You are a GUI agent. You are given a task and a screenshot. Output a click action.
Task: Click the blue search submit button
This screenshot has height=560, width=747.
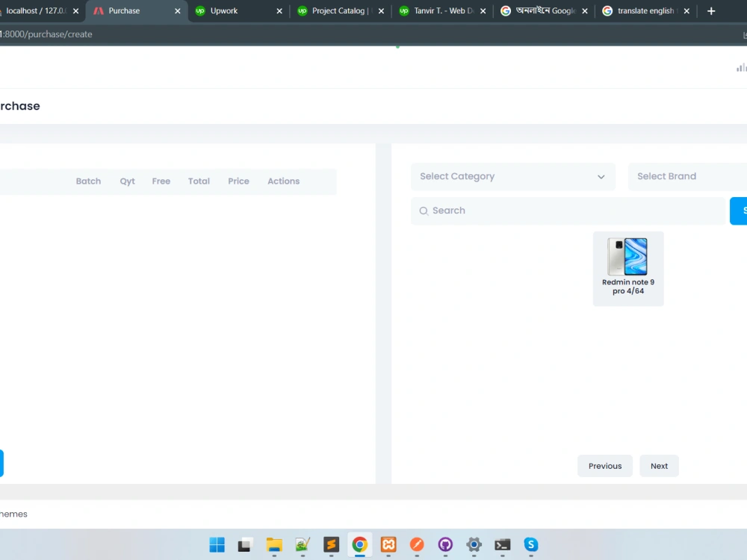coord(739,211)
